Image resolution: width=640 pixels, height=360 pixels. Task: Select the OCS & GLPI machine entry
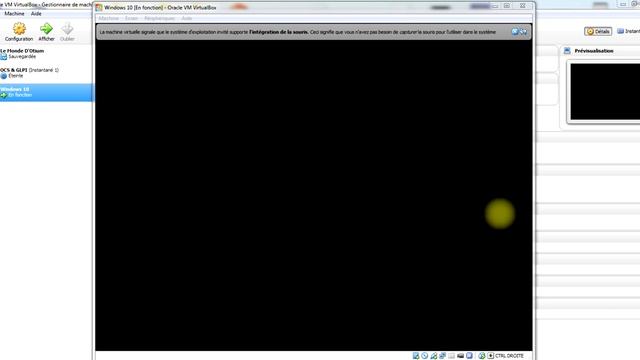47,73
